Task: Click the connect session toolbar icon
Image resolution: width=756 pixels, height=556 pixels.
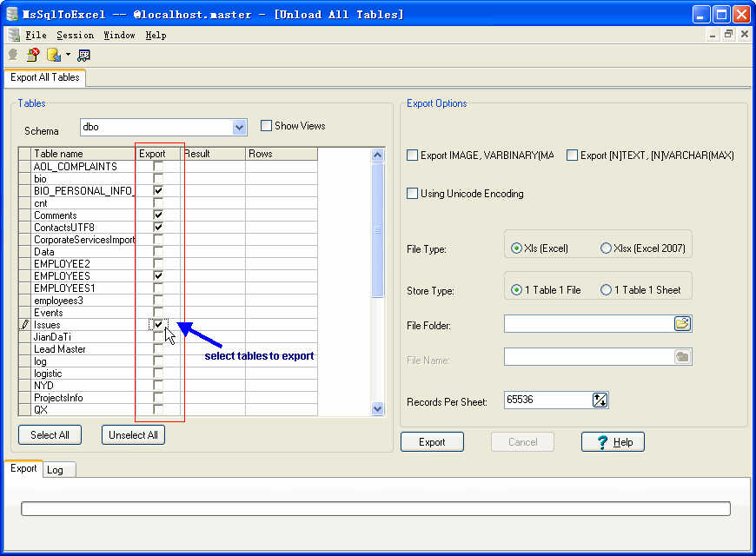Action: pyautogui.click(x=13, y=55)
